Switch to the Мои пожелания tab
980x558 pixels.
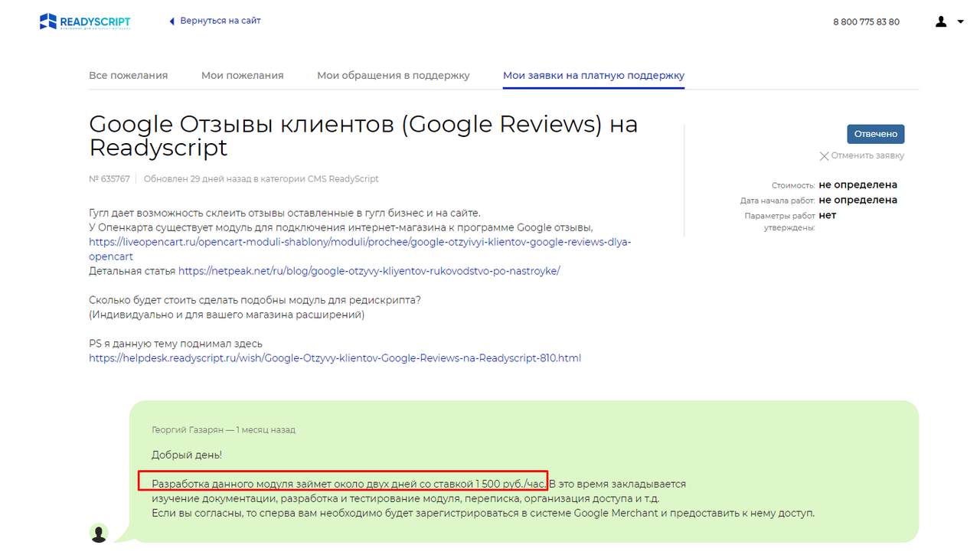pyautogui.click(x=243, y=75)
